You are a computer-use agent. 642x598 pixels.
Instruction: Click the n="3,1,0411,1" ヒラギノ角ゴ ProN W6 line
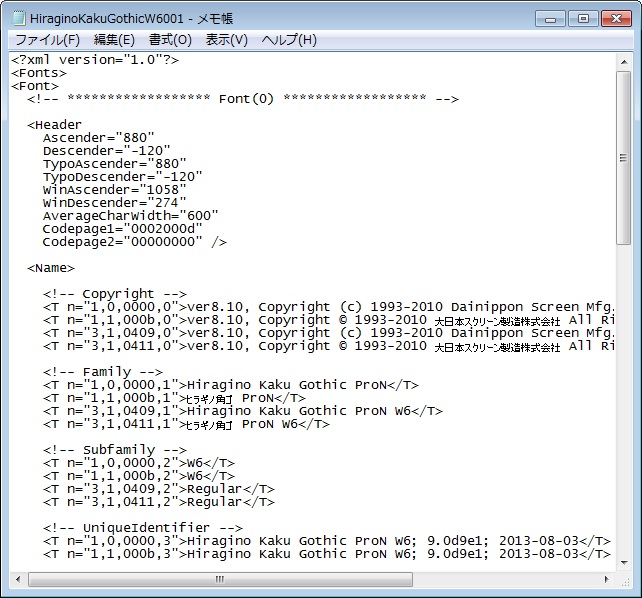186,424
